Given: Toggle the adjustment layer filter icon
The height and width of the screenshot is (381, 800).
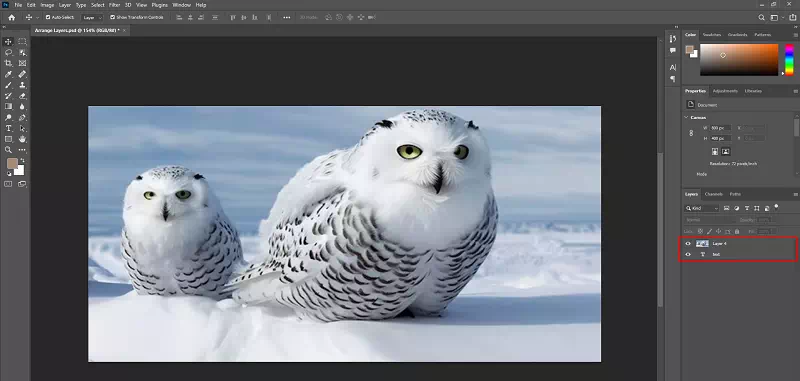Looking at the screenshot, I should point(737,208).
